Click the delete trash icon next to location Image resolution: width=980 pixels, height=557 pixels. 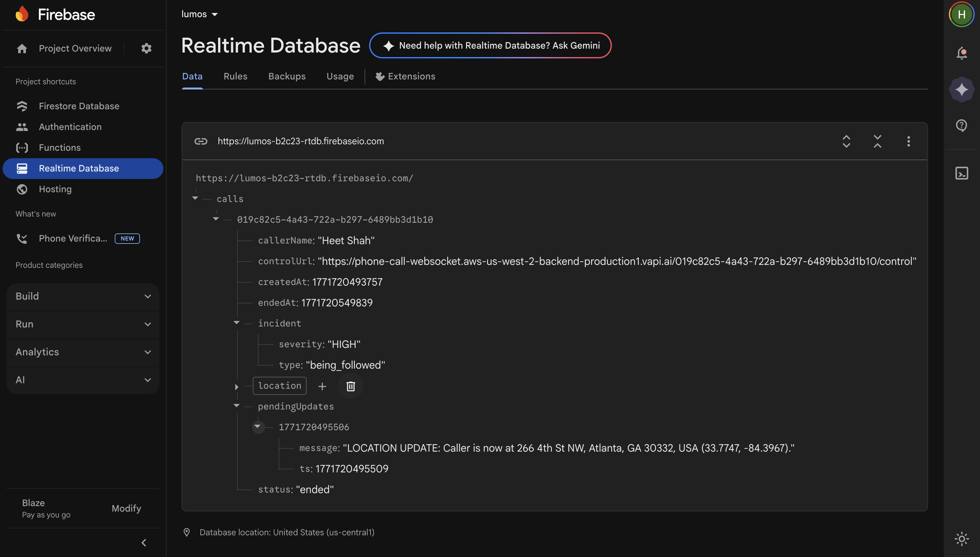pyautogui.click(x=350, y=386)
